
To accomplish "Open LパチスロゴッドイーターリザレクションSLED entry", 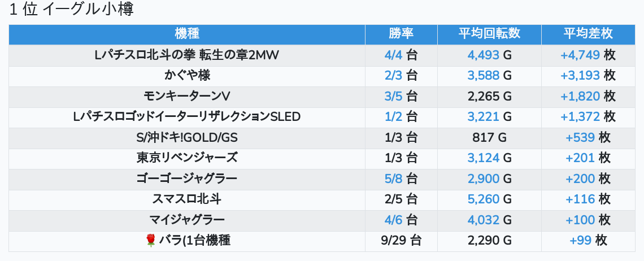I will [187, 117].
